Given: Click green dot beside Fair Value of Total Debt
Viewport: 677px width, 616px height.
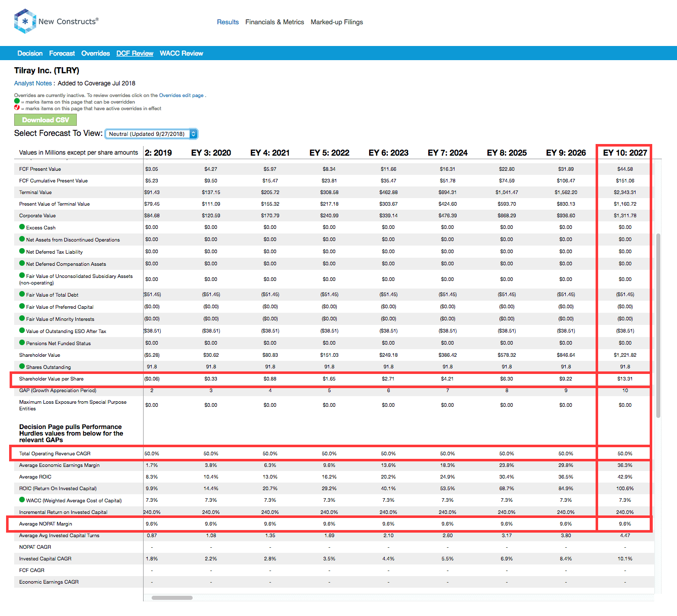Looking at the screenshot, I should click(x=22, y=294).
